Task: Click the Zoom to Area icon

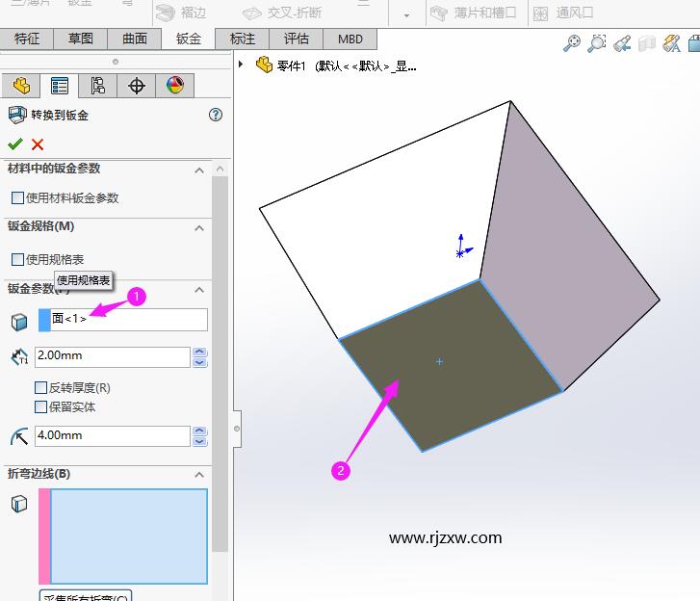Action: pyautogui.click(x=596, y=43)
